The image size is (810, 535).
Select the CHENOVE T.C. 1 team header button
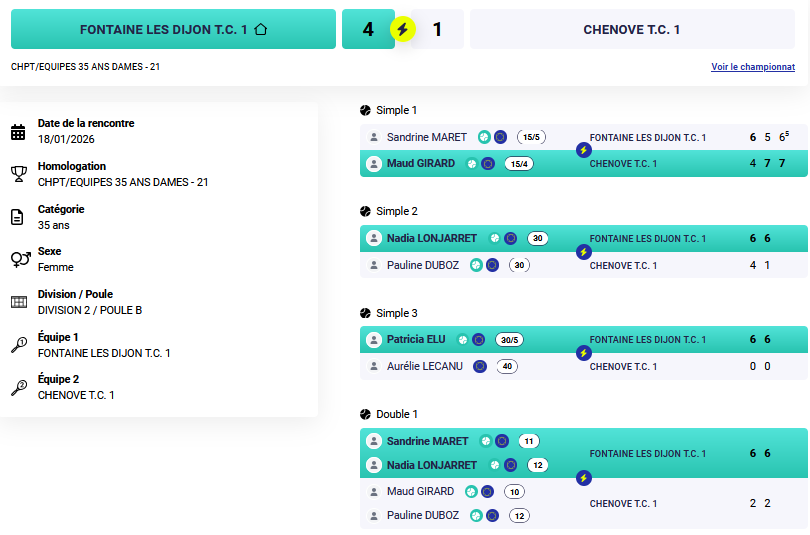click(632, 30)
